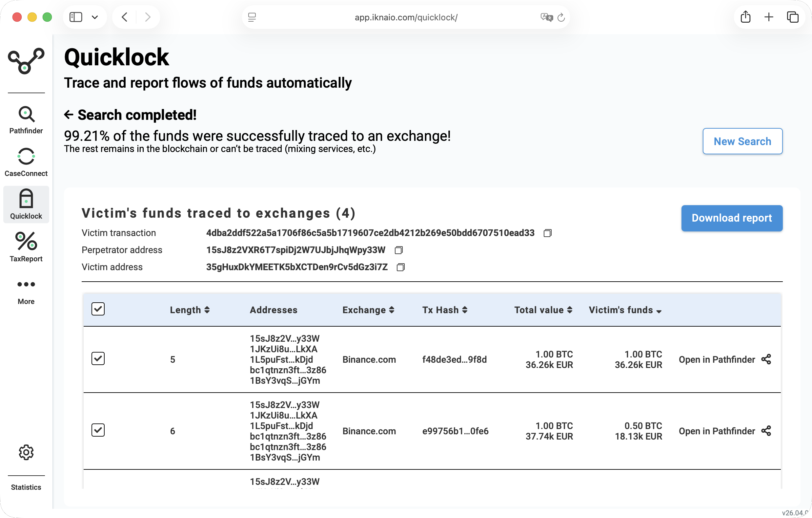This screenshot has height=518, width=812.
Task: Click the victim transaction hash 4dba2ddf...ead33
Action: point(370,233)
